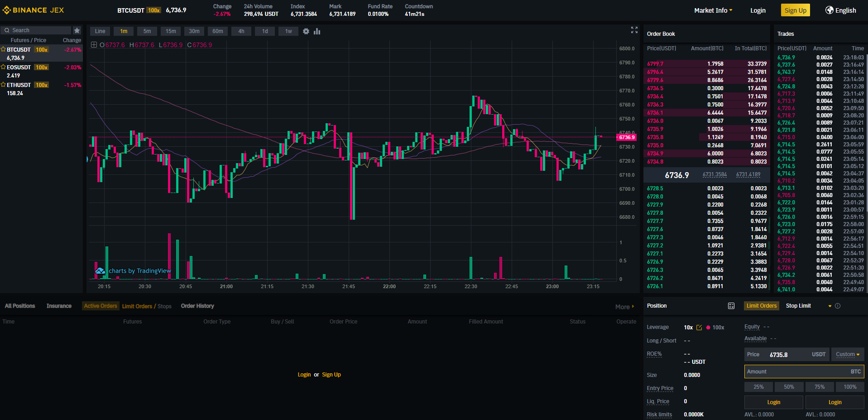Open the Active Orders tab

[101, 306]
